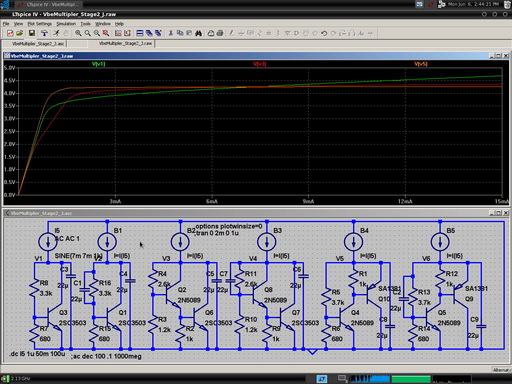Select the red V[v3] trace label
Viewport: 512px width, 384px height.
[260, 64]
